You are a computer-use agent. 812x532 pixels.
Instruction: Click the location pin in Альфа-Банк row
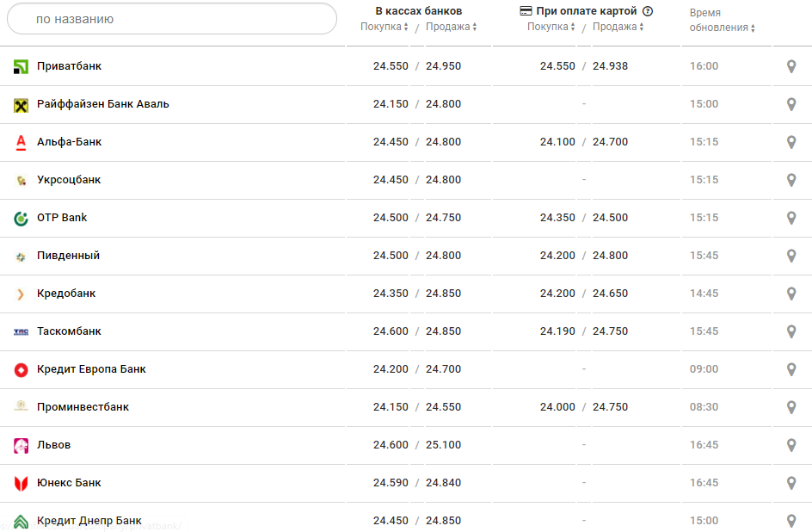791,142
